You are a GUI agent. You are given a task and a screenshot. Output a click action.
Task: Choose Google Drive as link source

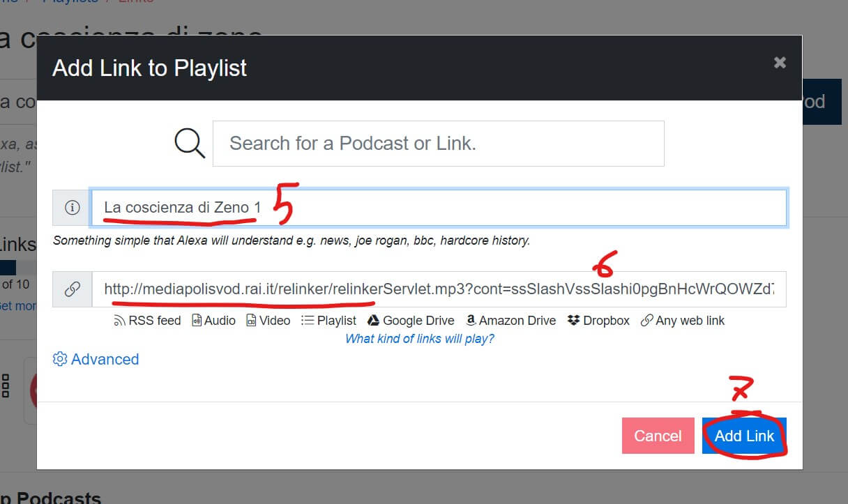(x=411, y=321)
